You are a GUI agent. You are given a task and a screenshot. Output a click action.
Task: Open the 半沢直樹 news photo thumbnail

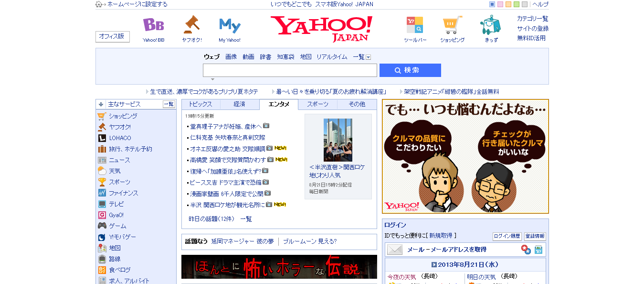tap(338, 140)
